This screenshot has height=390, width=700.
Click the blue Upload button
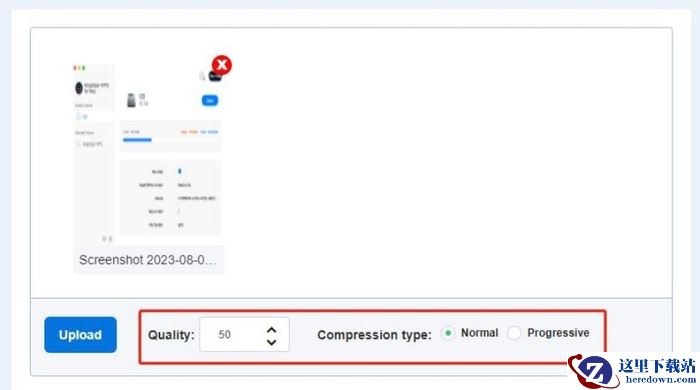(80, 335)
